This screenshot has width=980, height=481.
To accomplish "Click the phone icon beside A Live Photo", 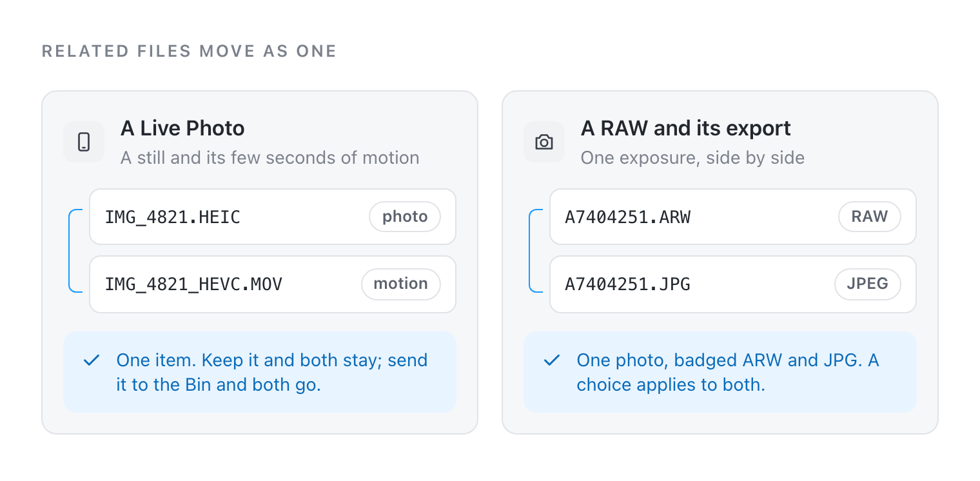I will point(84,142).
